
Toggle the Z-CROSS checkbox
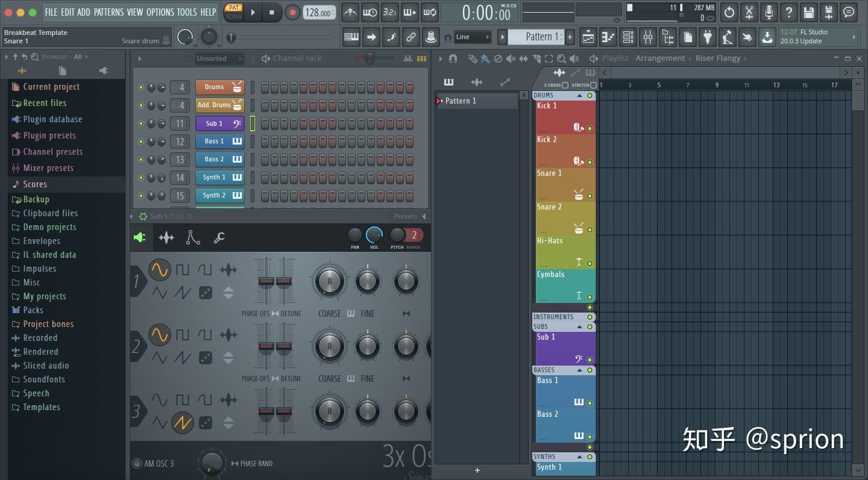(x=565, y=85)
